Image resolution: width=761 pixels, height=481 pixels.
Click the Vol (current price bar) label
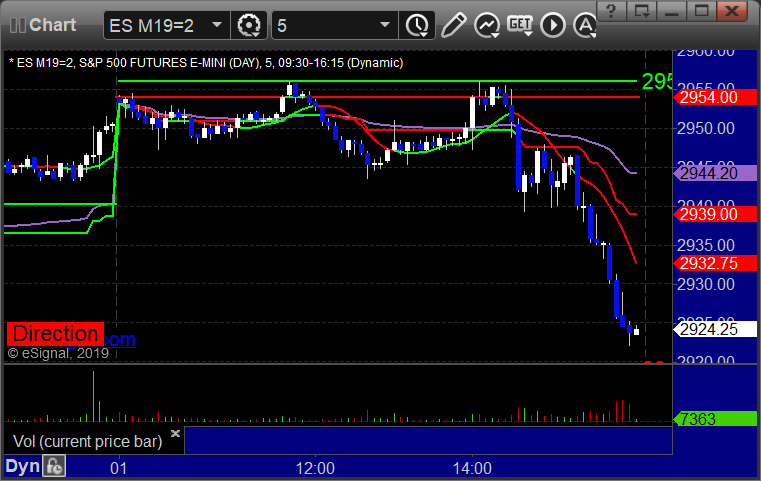point(88,441)
